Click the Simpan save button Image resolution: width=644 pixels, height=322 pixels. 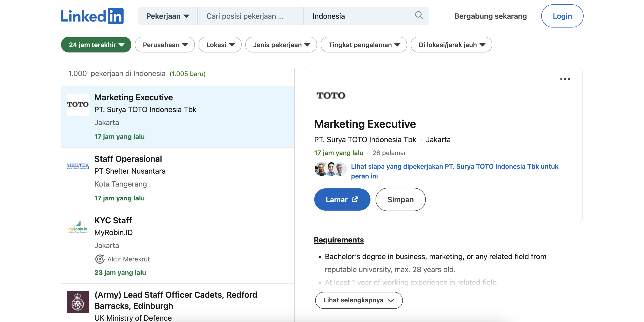coord(400,199)
